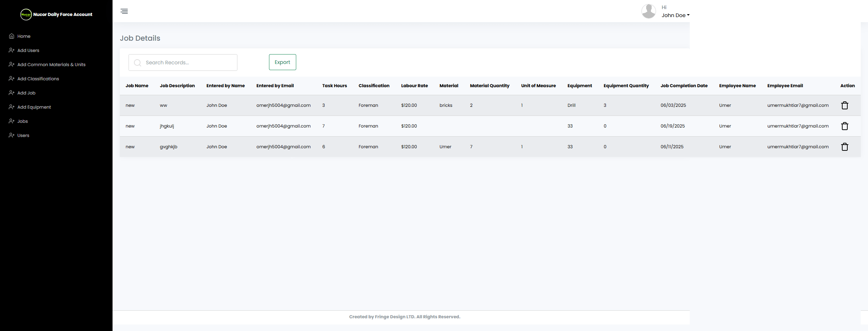Focus the Search Records input field
The image size is (868, 331).
click(x=189, y=62)
